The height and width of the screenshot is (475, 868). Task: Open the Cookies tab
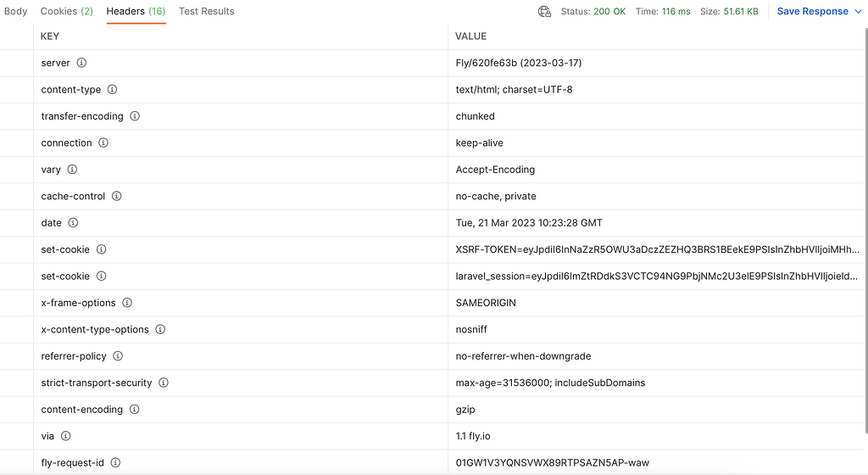(x=67, y=12)
